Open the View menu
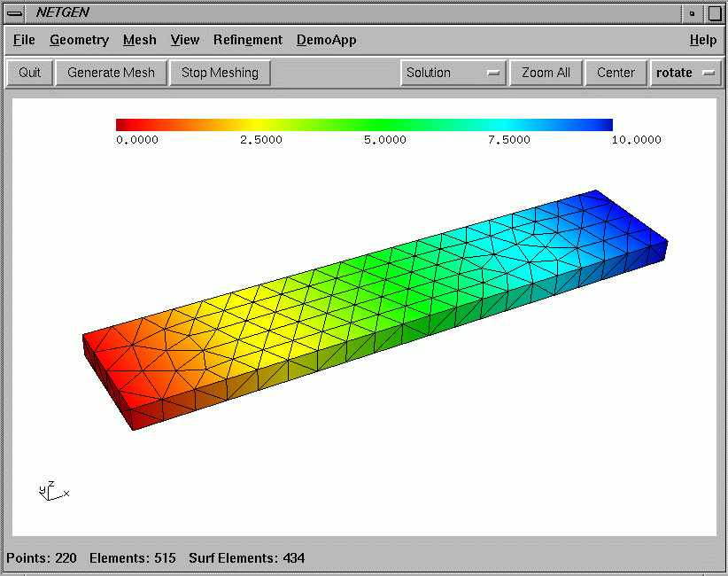The image size is (728, 576). pyautogui.click(x=185, y=40)
